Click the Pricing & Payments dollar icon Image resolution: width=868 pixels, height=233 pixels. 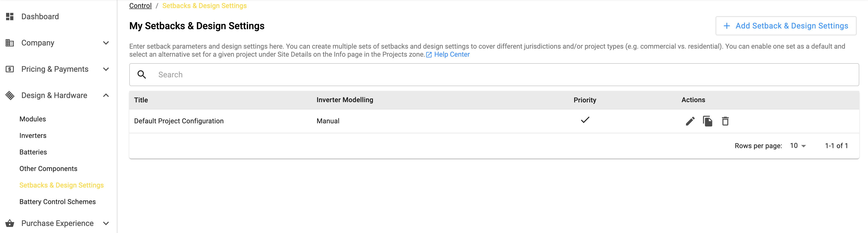[x=10, y=69]
